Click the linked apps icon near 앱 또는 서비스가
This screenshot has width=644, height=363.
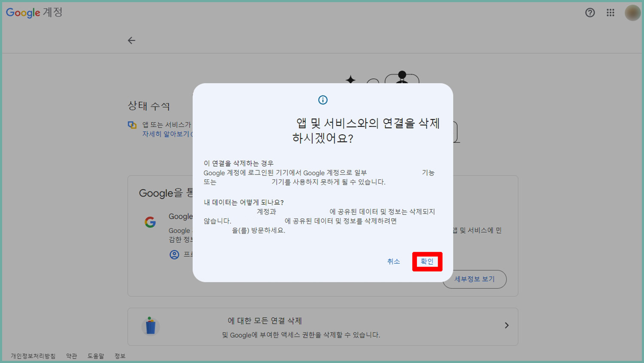coord(132,125)
